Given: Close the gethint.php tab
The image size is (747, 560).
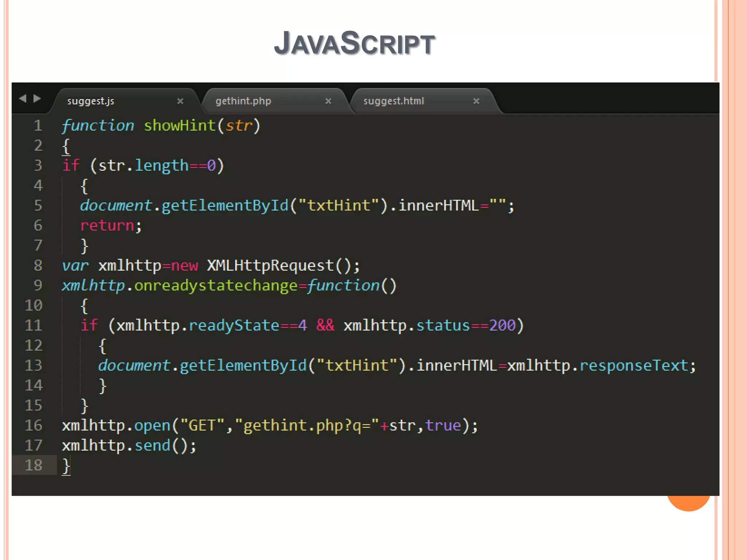Looking at the screenshot, I should pyautogui.click(x=328, y=101).
